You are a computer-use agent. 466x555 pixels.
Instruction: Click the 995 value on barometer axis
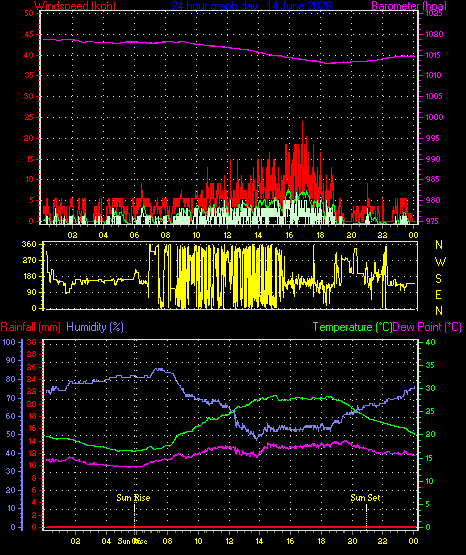pyautogui.click(x=433, y=138)
